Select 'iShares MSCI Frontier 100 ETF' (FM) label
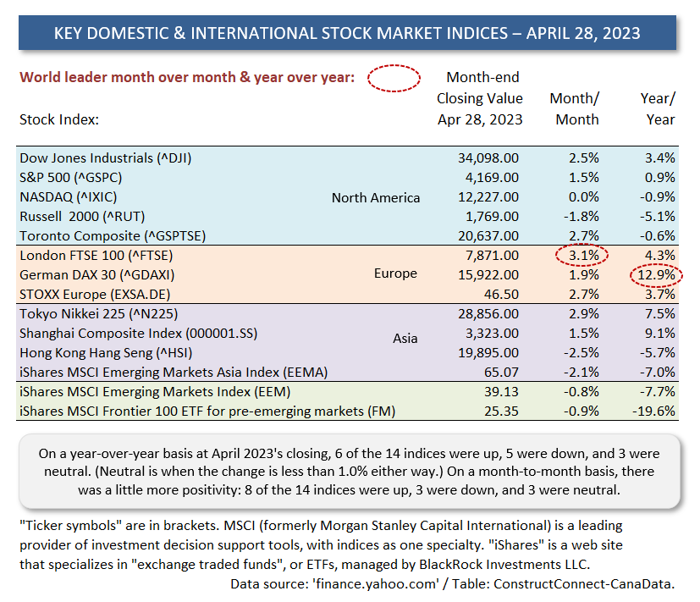 click(207, 411)
